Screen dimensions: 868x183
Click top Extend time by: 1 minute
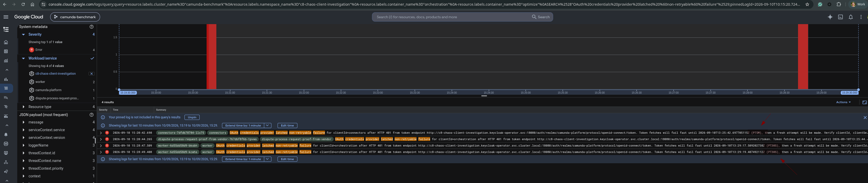243,126
